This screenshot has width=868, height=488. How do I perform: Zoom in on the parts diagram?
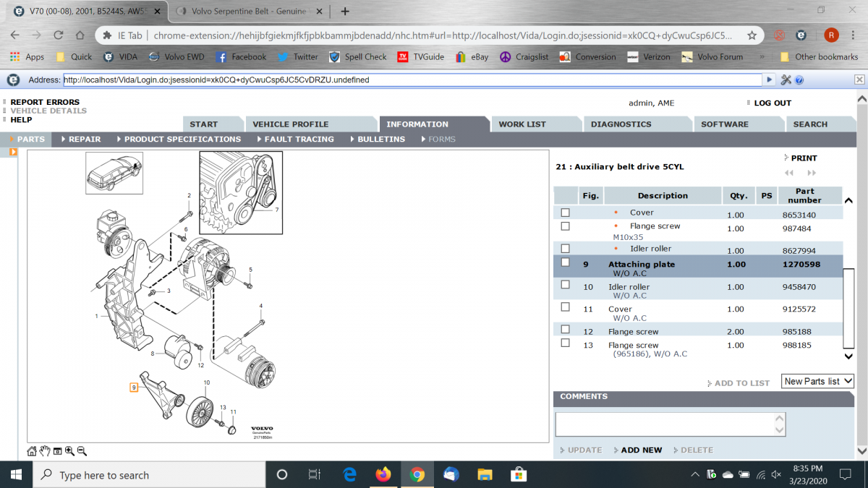(x=69, y=451)
